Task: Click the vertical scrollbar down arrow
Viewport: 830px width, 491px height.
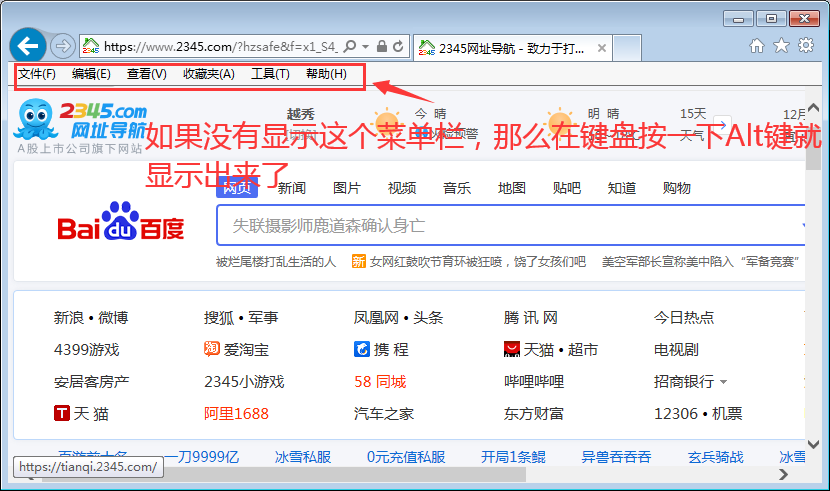Action: click(814, 444)
